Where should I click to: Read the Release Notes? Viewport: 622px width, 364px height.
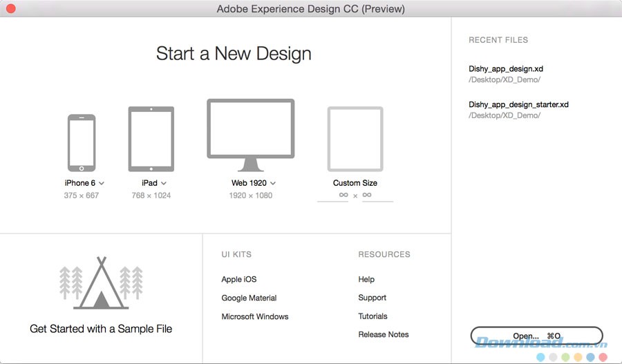tap(383, 334)
